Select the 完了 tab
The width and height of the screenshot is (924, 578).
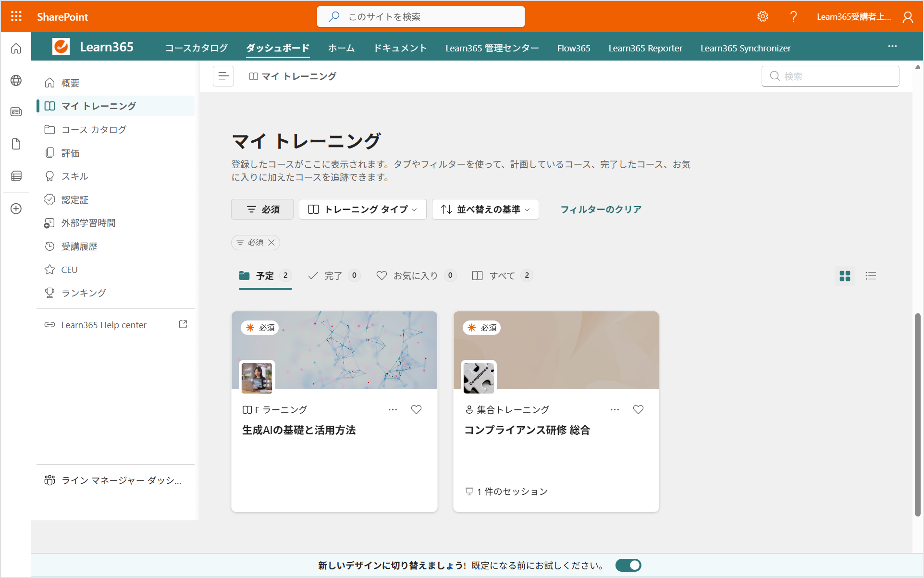click(334, 276)
